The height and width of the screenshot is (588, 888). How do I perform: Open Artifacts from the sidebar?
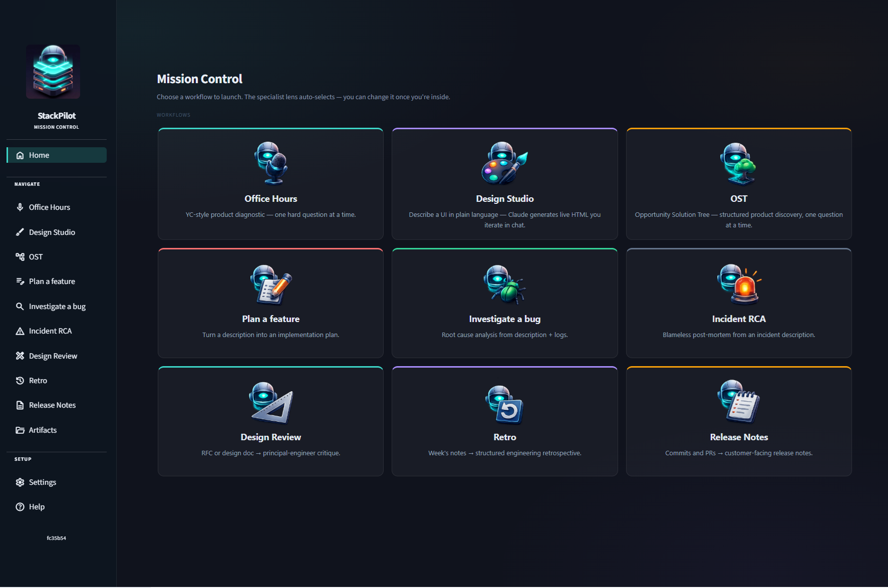coord(57,430)
